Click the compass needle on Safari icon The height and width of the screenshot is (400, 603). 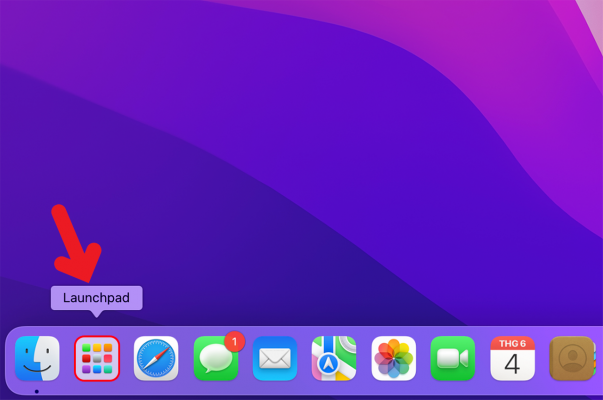[x=156, y=358]
